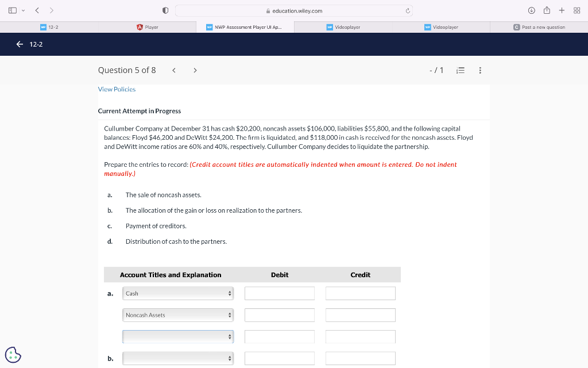Viewport: 588px width, 368px height.
Task: Open the Safari share icon
Action: [547, 10]
